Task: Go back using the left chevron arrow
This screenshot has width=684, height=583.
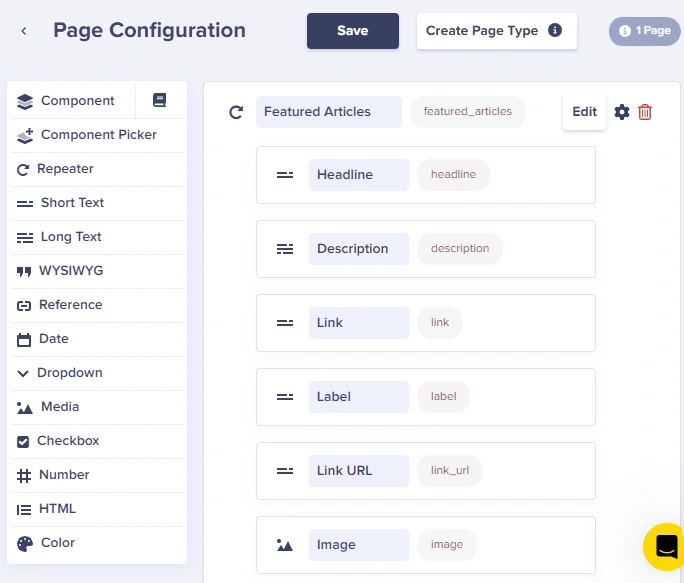Action: pyautogui.click(x=24, y=31)
